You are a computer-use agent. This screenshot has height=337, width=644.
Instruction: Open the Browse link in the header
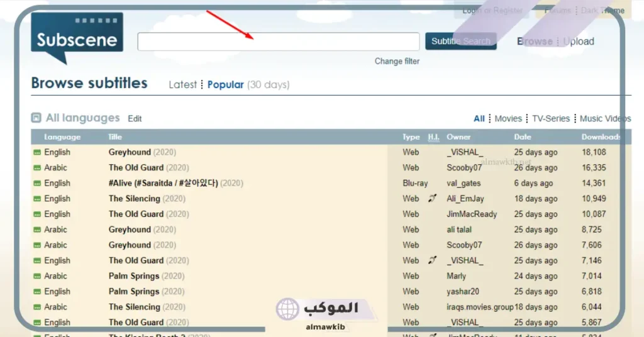coord(535,41)
